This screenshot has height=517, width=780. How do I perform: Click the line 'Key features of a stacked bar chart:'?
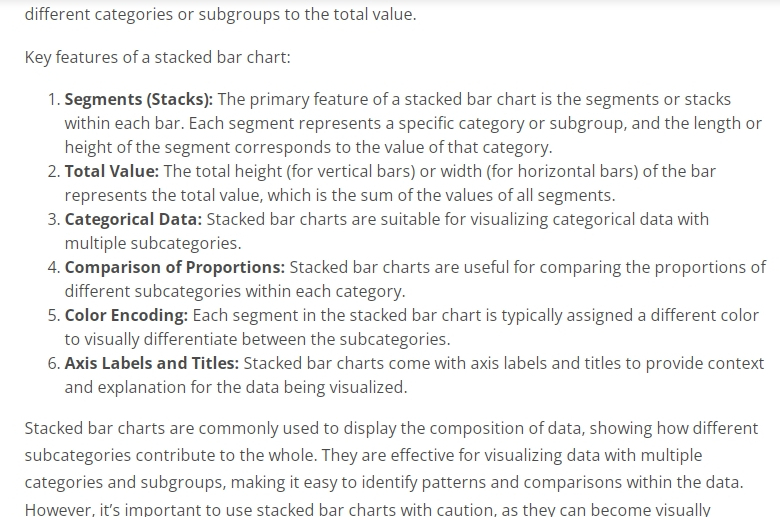[158, 57]
